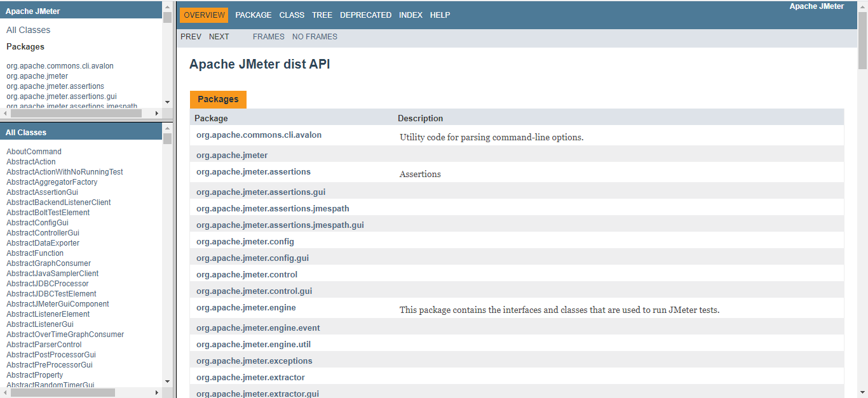The image size is (868, 398).
Task: Open org.apache.jmeter.assertions.jmespath.gui table link
Action: pos(280,225)
